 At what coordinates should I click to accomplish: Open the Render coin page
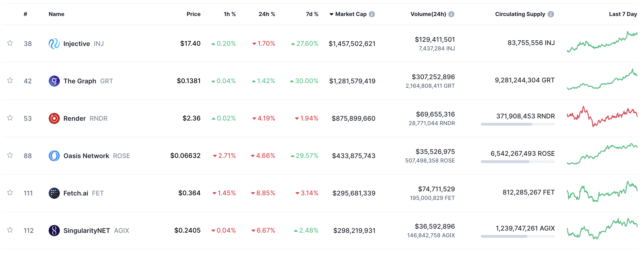click(74, 118)
